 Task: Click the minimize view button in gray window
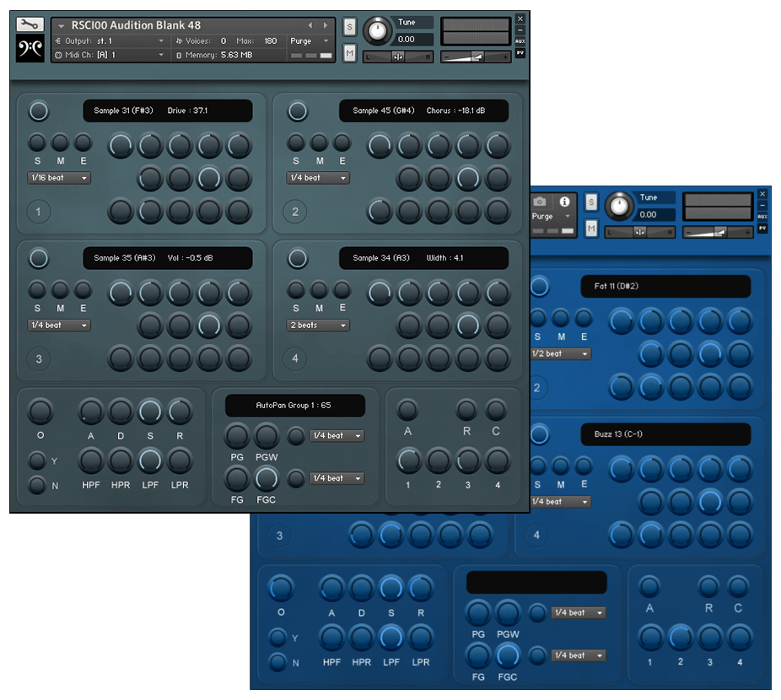click(520, 30)
